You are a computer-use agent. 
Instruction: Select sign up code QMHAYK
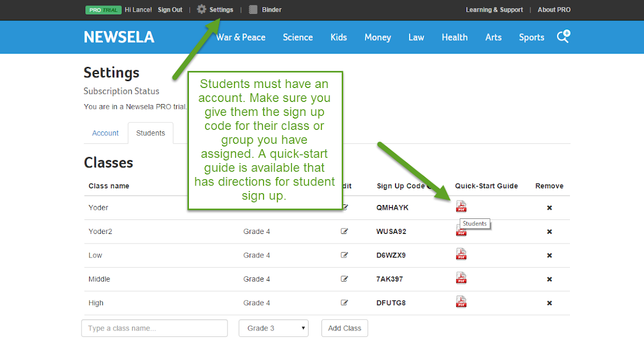392,208
